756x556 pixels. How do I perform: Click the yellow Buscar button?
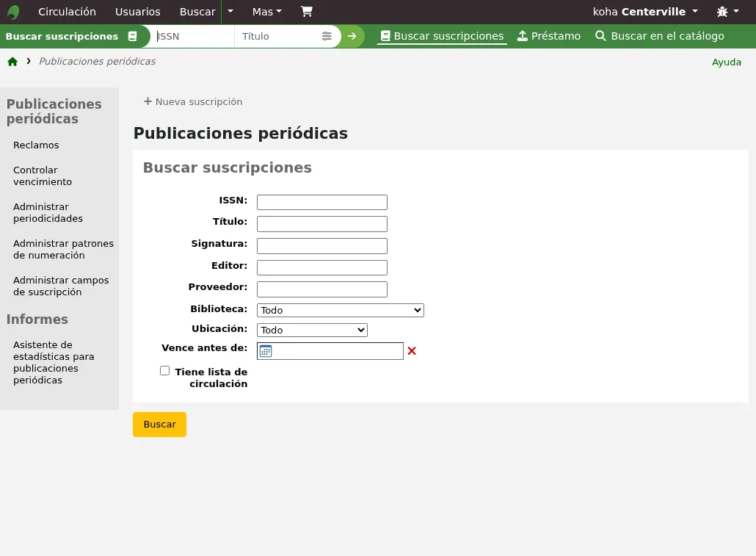(x=159, y=425)
